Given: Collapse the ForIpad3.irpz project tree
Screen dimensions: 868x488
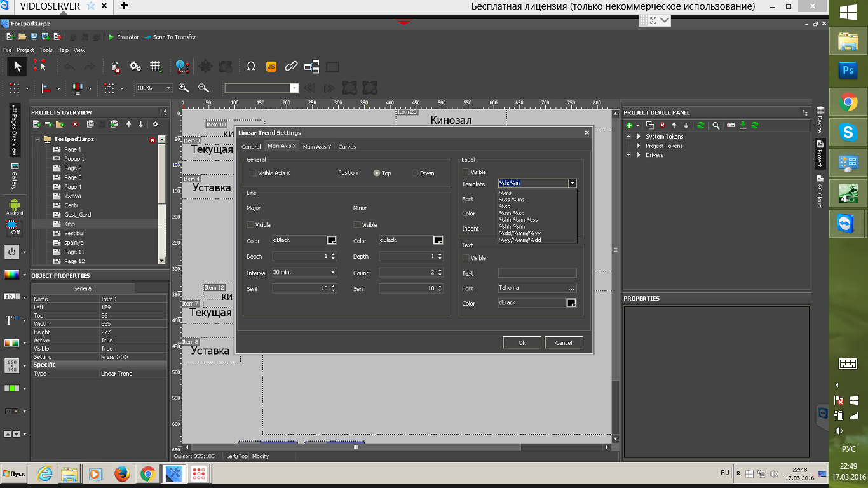Looking at the screenshot, I should click(x=37, y=139).
